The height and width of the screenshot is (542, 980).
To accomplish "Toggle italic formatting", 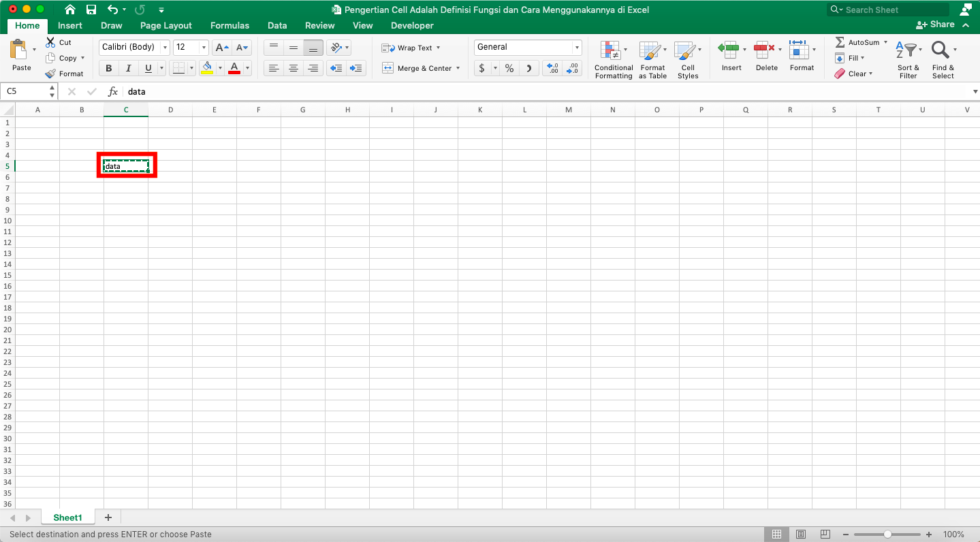I will pyautogui.click(x=128, y=68).
